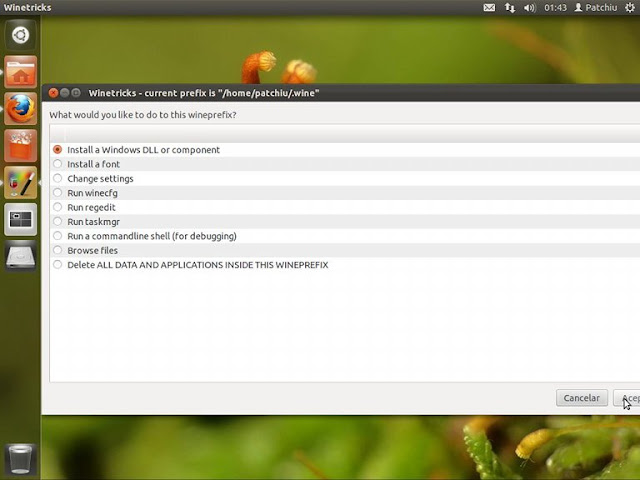Maximize the Winetricks window
Screen dimensions: 640x480
(x=76, y=93)
